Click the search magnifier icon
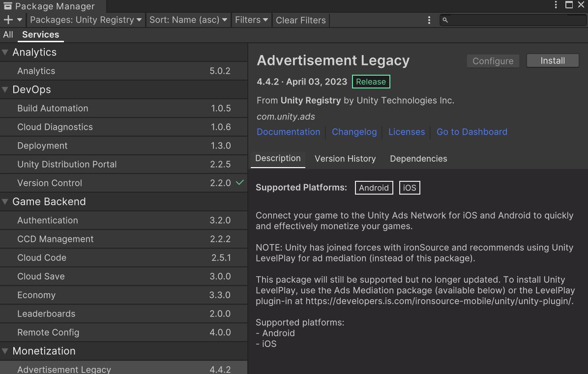 445,20
